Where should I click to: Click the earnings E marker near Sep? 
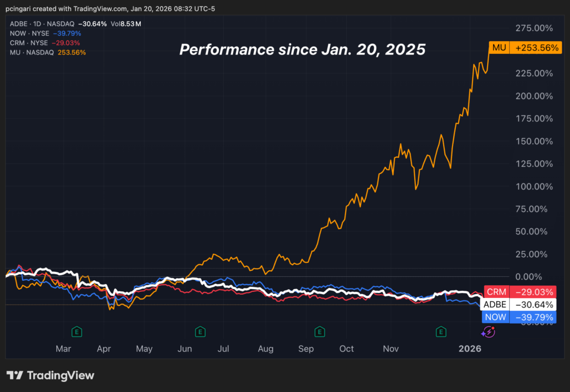tap(320, 332)
